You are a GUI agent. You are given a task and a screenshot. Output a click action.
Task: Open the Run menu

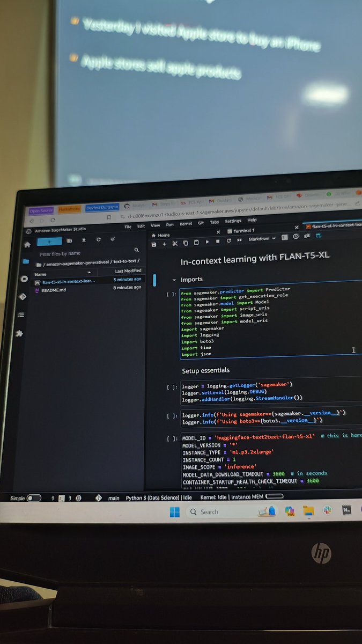pyautogui.click(x=169, y=225)
